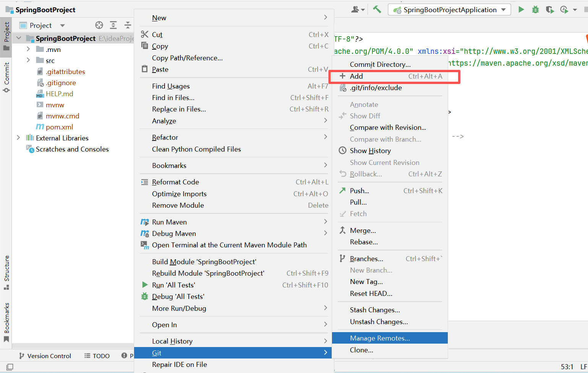This screenshot has height=373, width=588.
Task: Choose Paste from context menu
Action: pos(234,69)
